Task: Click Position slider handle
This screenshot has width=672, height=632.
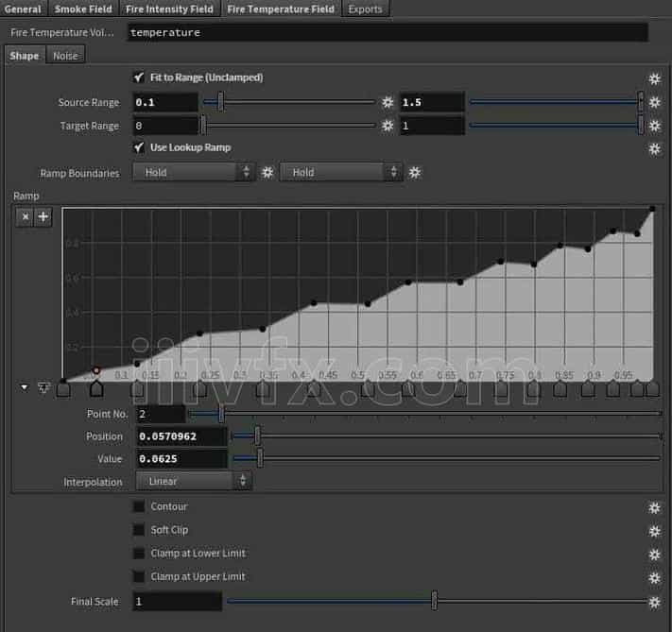Action: tap(257, 436)
